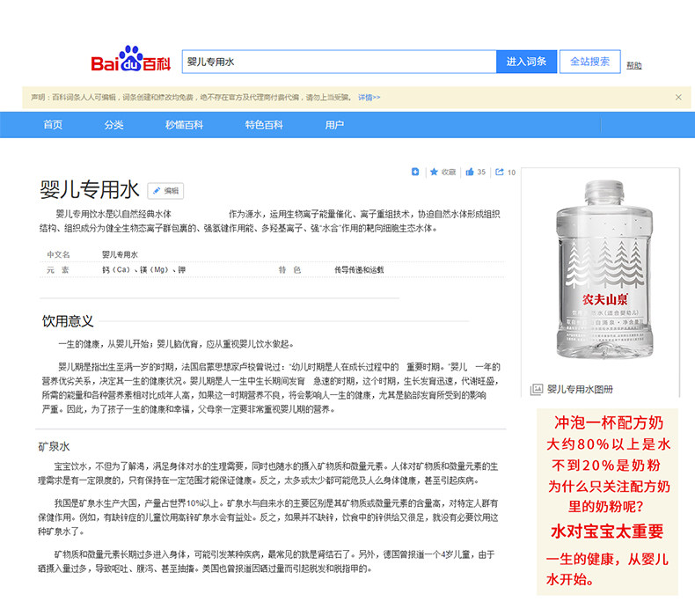
Task: Click the 农夫山泉 bottle image
Action: point(604,269)
